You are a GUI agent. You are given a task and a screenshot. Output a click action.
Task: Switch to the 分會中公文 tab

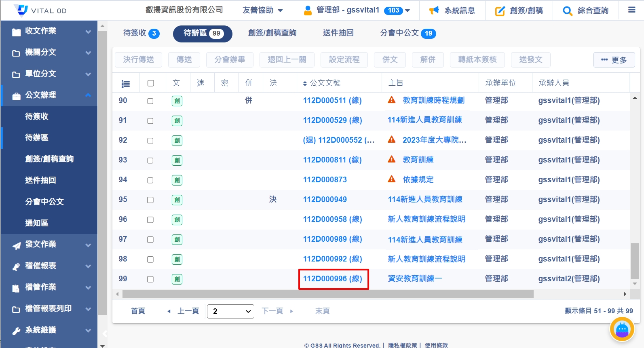point(408,33)
